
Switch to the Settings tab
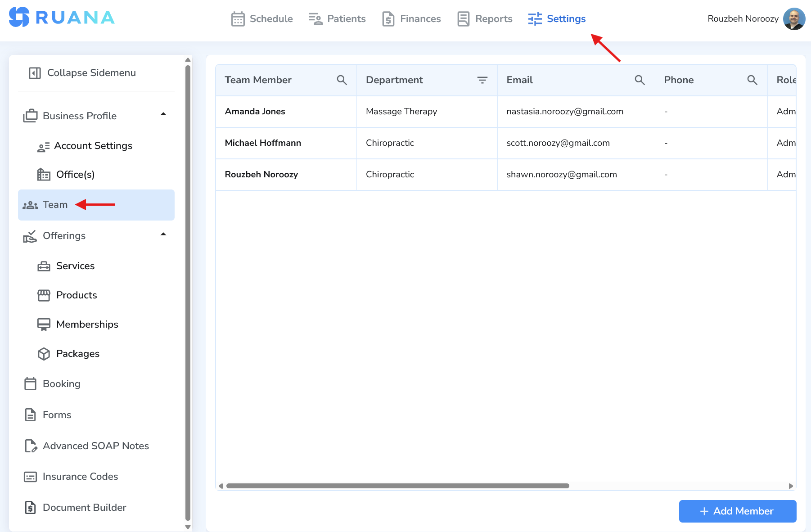(x=565, y=19)
